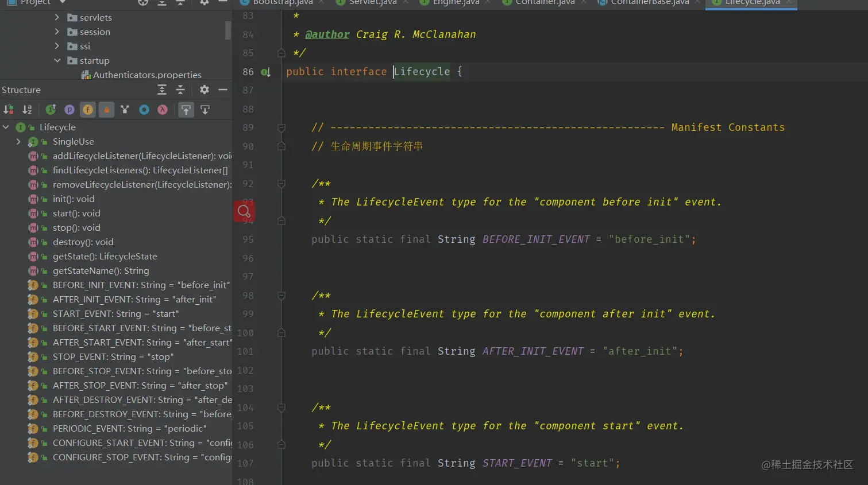This screenshot has height=485, width=868.
Task: Select getState() method in Structure list
Action: [x=105, y=257]
